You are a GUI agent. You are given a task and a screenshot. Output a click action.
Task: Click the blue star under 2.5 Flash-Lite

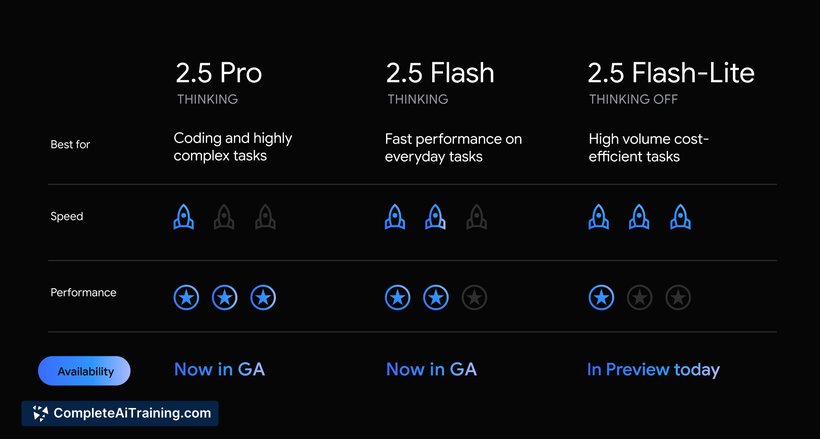tap(601, 298)
